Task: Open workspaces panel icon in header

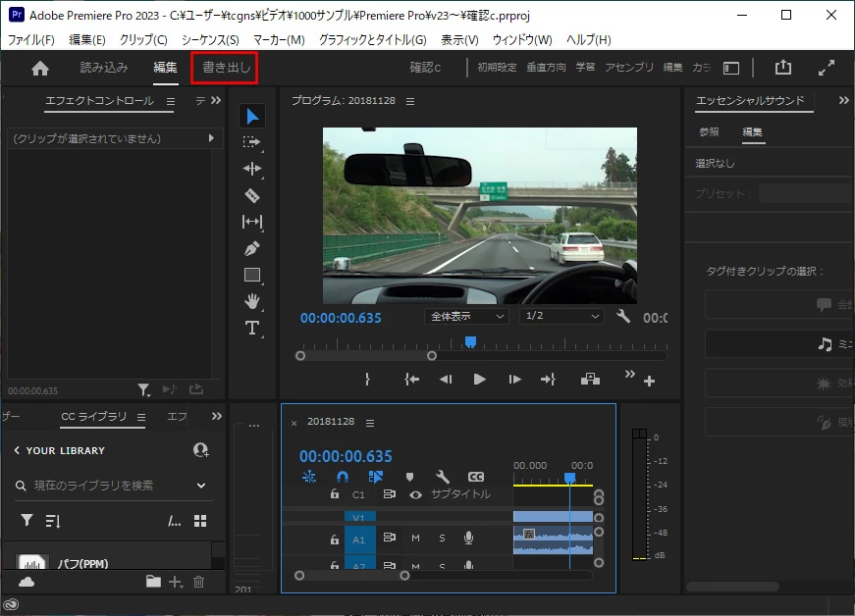Action: tap(731, 68)
